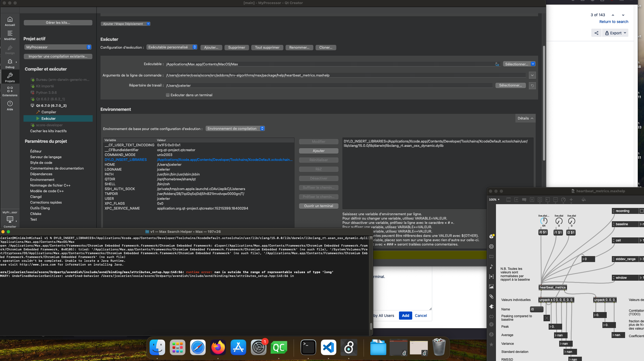Collapse the Détails environment section

(525, 118)
